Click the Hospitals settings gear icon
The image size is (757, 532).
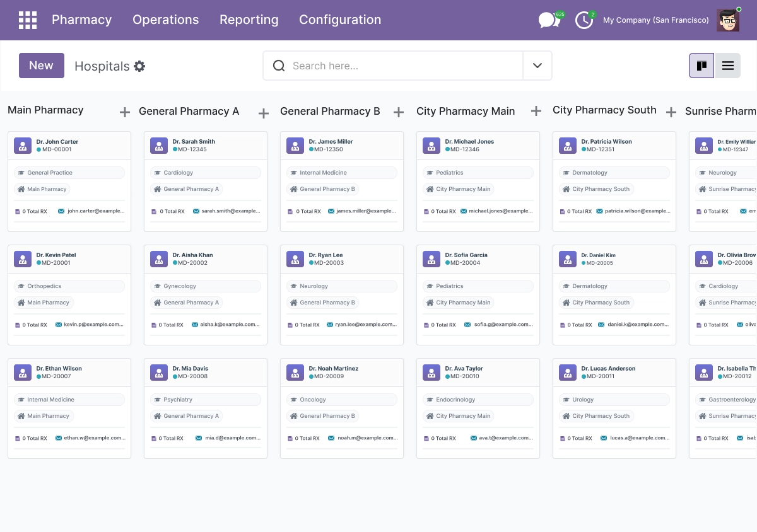coord(139,66)
